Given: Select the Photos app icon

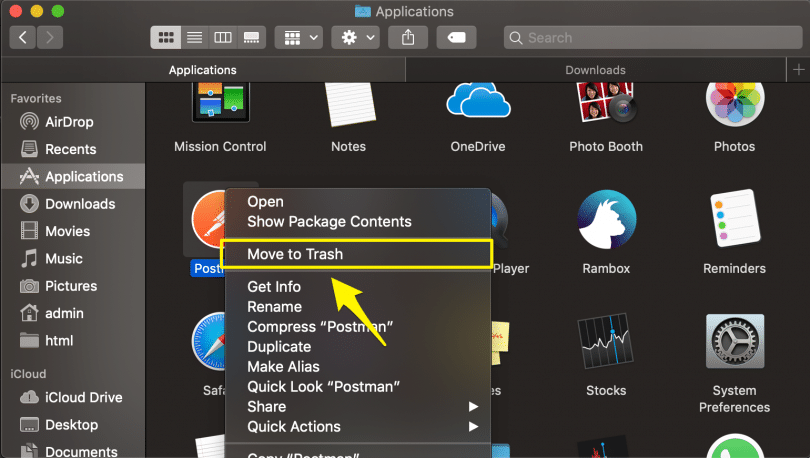Looking at the screenshot, I should pyautogui.click(x=735, y=104).
